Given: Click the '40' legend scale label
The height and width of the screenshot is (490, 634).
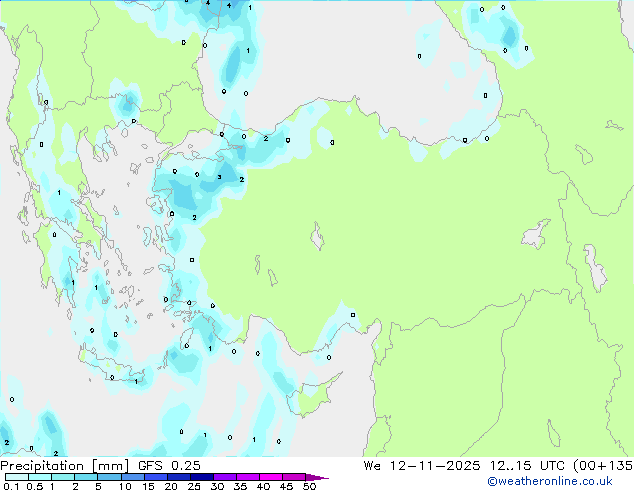Looking at the screenshot, I should tap(263, 486).
